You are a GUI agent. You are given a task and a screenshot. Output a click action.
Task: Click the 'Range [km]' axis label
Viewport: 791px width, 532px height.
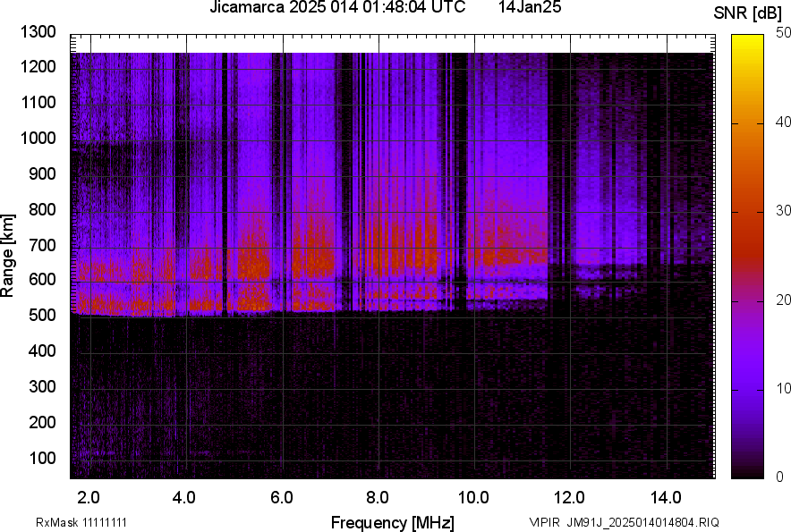(x=7, y=256)
